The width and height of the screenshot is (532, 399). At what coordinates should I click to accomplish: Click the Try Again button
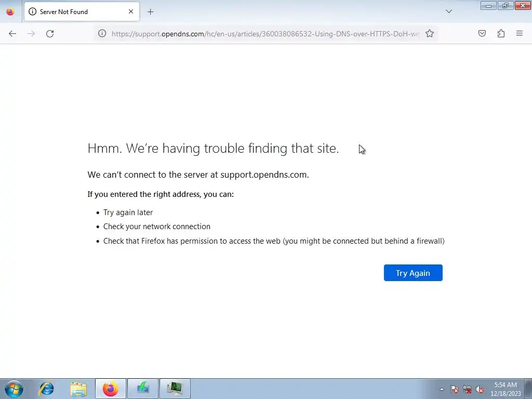(413, 273)
